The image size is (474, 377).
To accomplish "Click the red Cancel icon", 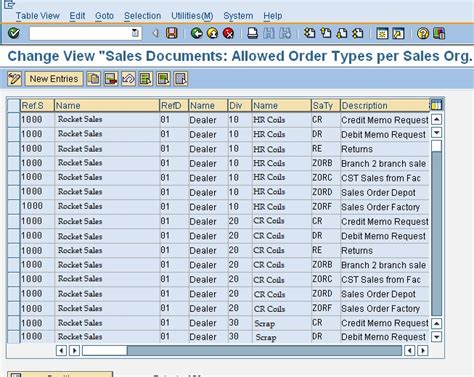I will [228, 33].
